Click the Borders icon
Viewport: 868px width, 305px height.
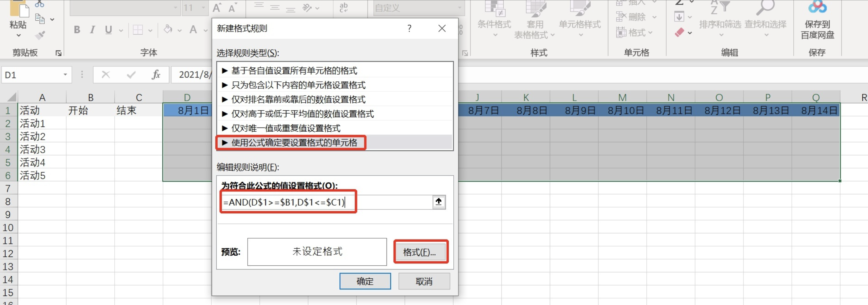click(x=138, y=30)
